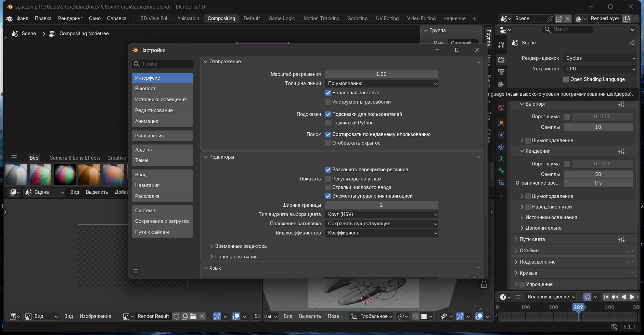Click the auto-keying record button
The image size is (644, 335).
coord(587,297)
